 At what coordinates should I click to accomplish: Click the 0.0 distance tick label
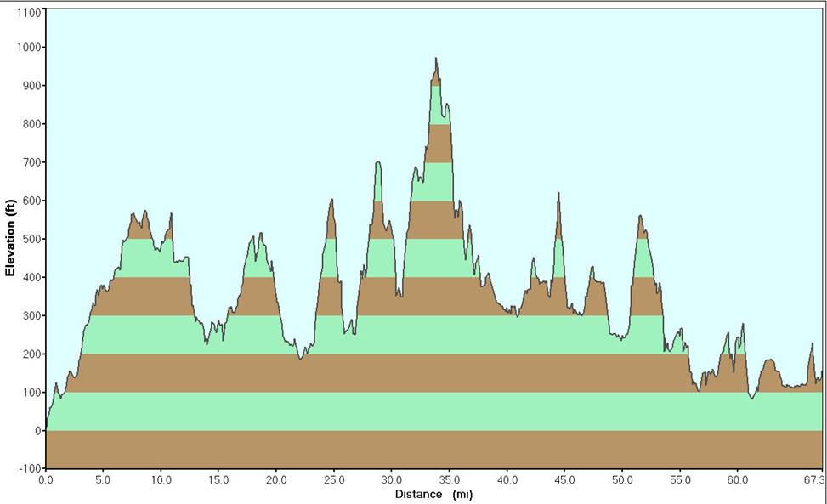[46, 480]
